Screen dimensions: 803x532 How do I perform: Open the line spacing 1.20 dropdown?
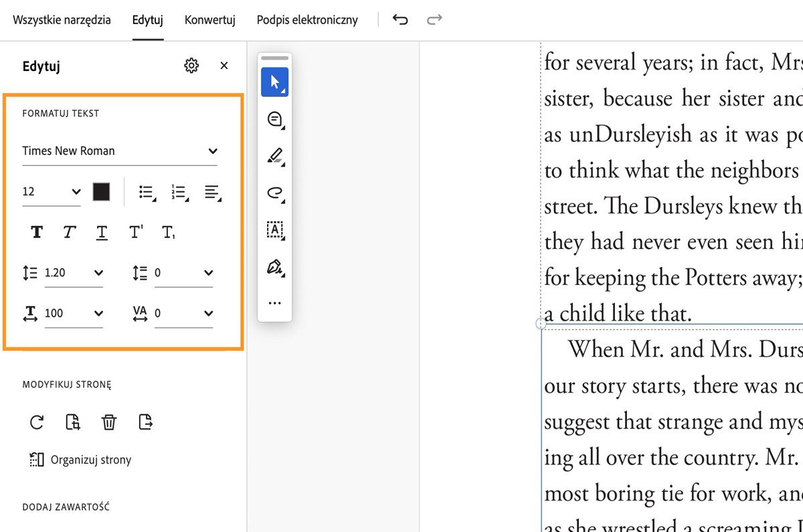tap(74, 273)
